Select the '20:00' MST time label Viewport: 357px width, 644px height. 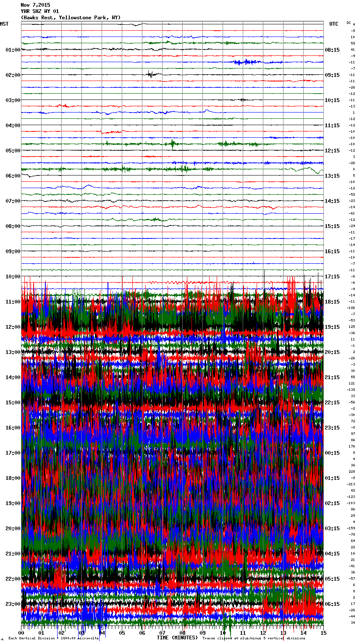[x=13, y=529]
